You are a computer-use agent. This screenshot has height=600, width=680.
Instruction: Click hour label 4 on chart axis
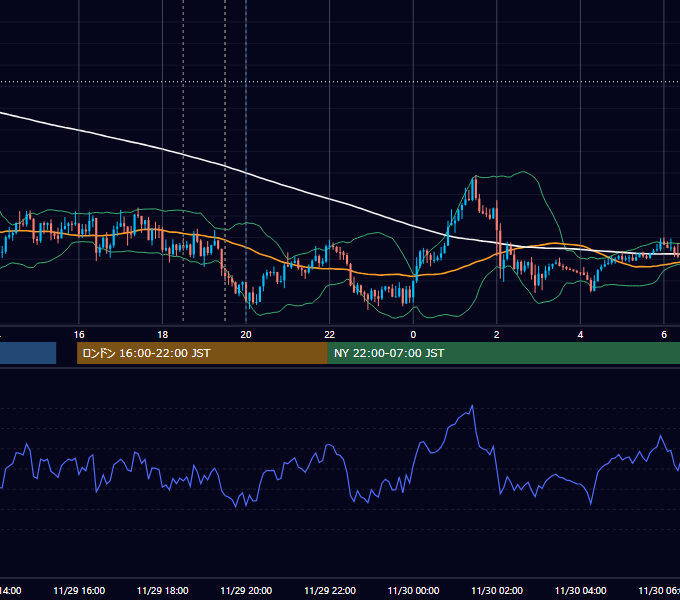[580, 335]
